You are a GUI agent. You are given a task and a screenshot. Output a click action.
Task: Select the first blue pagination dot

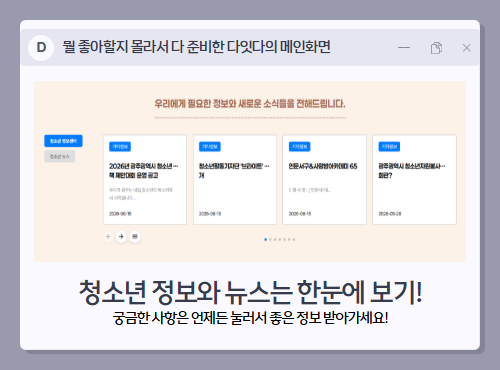coord(265,239)
